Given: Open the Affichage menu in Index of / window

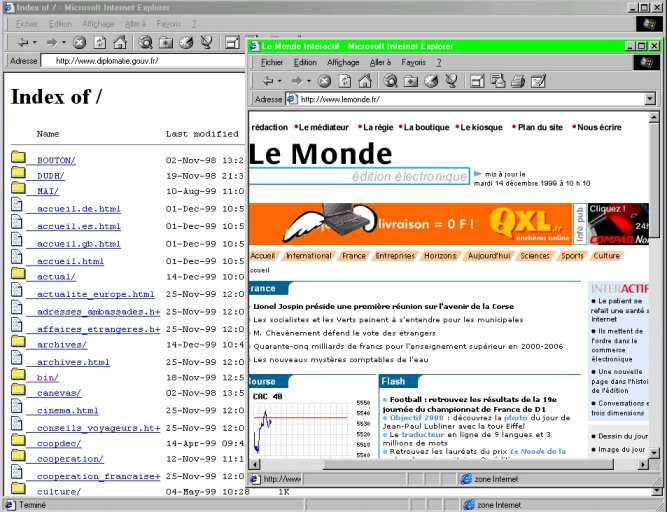Looking at the screenshot, I should [x=98, y=24].
